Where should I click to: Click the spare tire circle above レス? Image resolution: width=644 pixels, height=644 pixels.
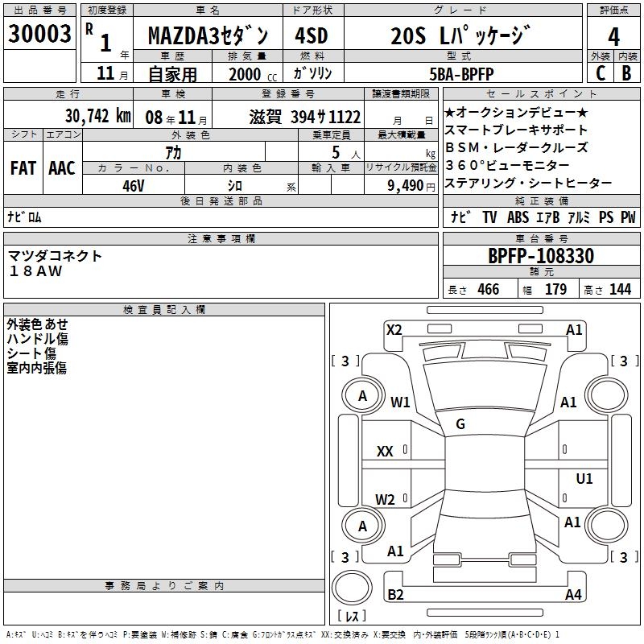click(352, 587)
